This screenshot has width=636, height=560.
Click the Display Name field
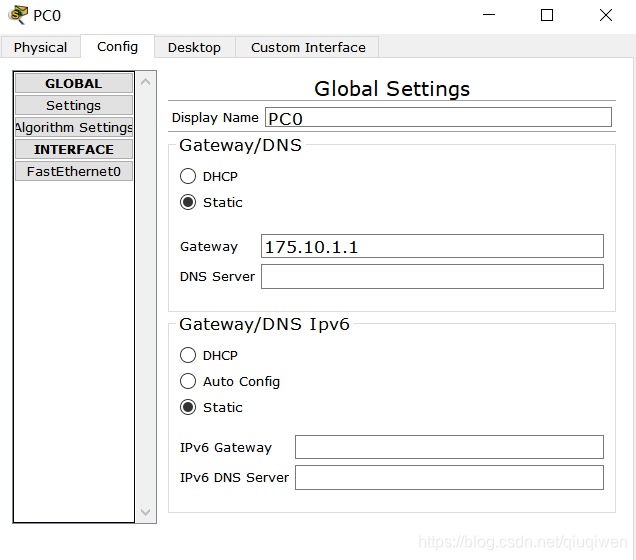coord(438,117)
